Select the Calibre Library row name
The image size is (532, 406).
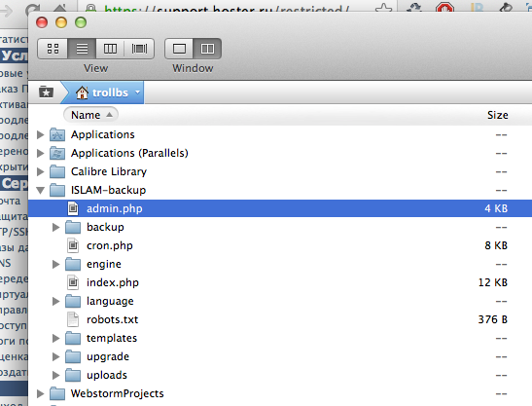point(109,172)
